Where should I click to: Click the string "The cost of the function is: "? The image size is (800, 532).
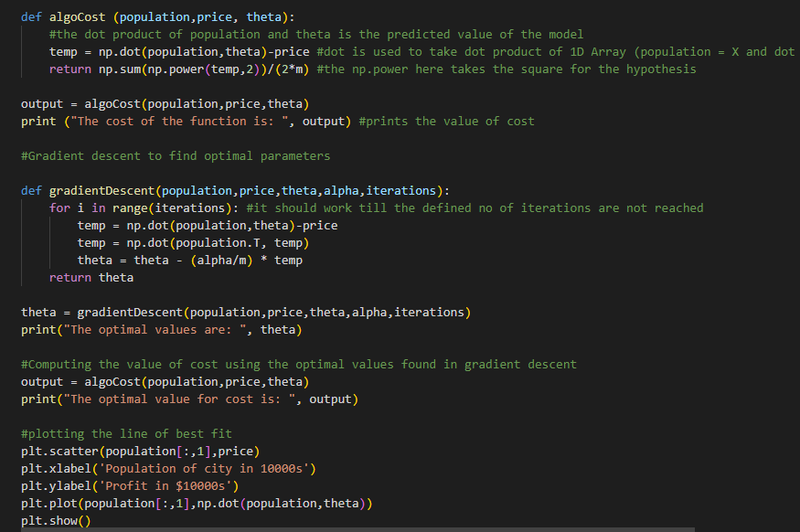[179, 122]
